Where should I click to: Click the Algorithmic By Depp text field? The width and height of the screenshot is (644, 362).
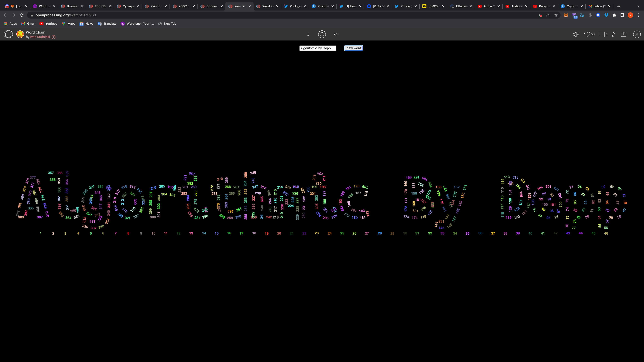pos(317,48)
